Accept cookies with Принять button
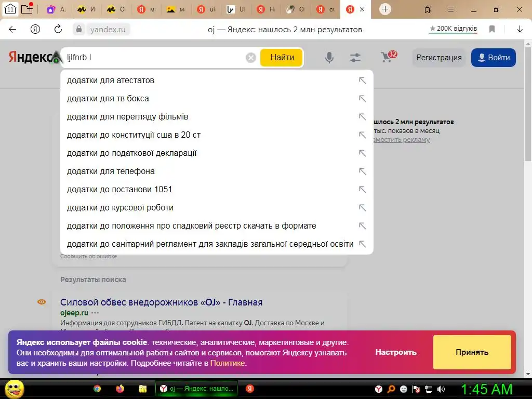532x399 pixels. (472, 352)
